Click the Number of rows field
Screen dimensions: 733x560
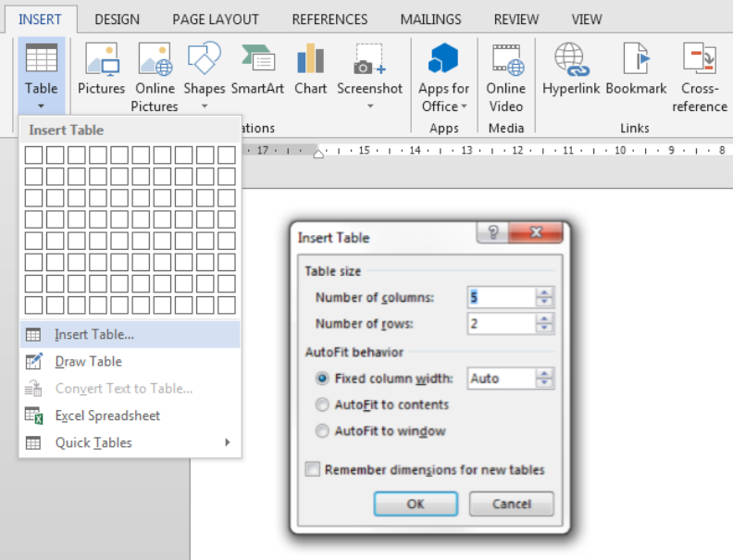(x=501, y=324)
